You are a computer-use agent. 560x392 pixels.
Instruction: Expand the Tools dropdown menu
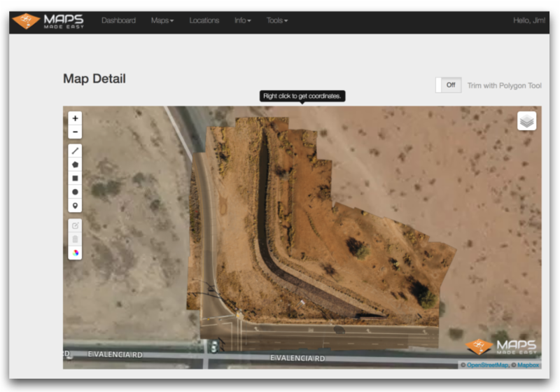click(x=276, y=21)
